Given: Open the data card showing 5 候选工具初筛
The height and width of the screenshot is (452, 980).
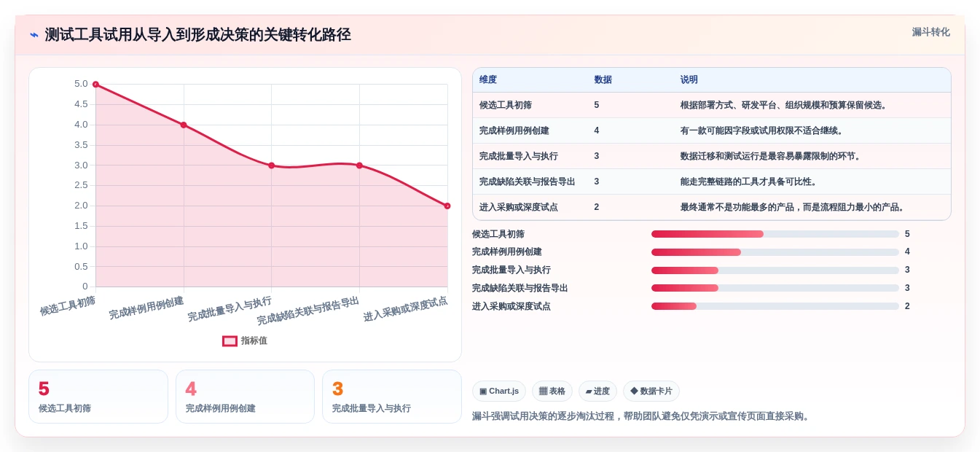Looking at the screenshot, I should click(x=98, y=397).
